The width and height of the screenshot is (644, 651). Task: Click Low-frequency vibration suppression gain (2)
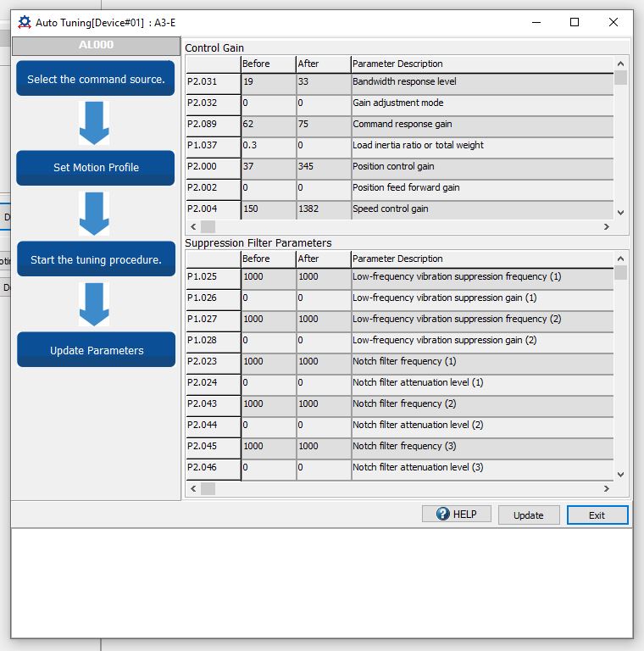point(482,342)
